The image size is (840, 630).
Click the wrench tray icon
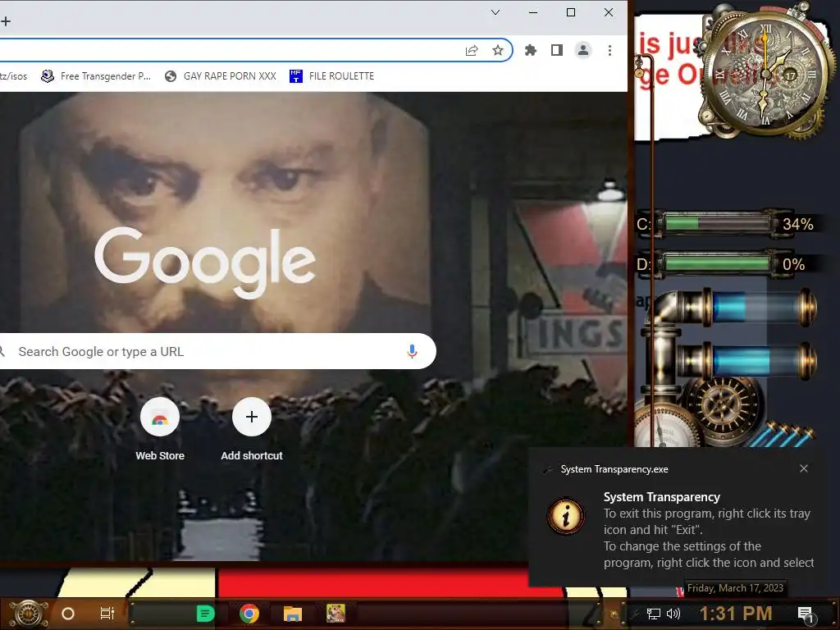634,614
